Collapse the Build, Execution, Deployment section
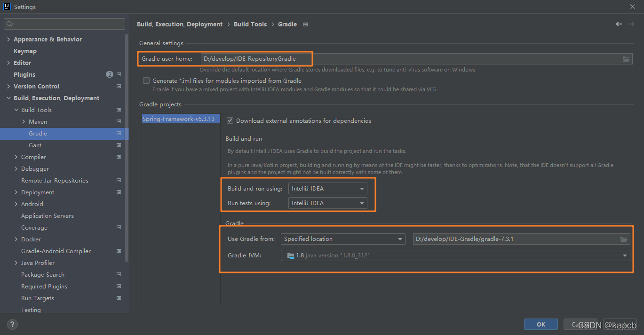This screenshot has width=644, height=335. (8, 98)
